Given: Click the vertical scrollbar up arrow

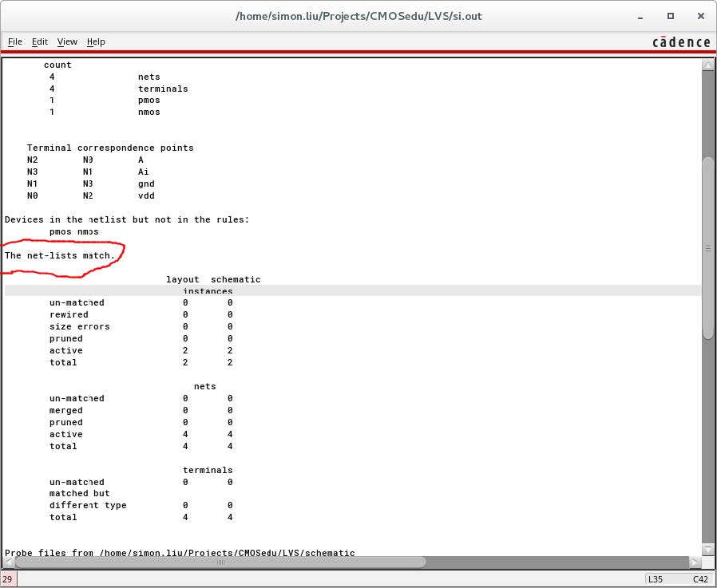Looking at the screenshot, I should pos(708,65).
